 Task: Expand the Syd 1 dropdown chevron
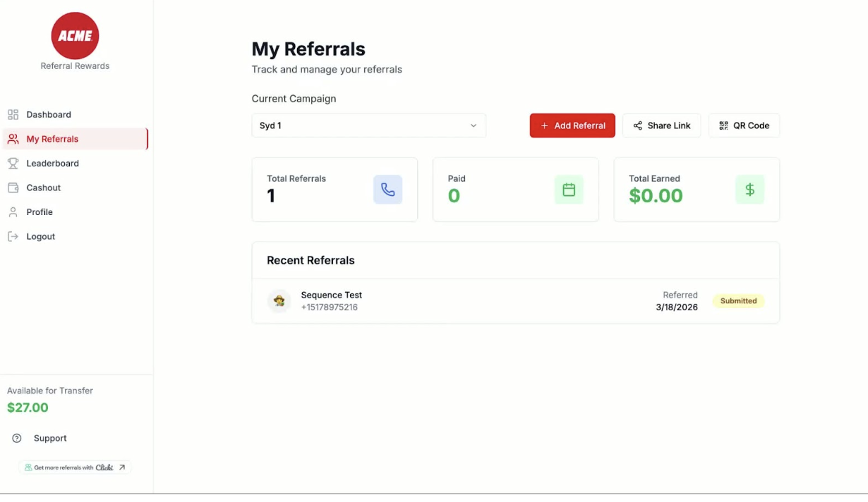point(474,125)
